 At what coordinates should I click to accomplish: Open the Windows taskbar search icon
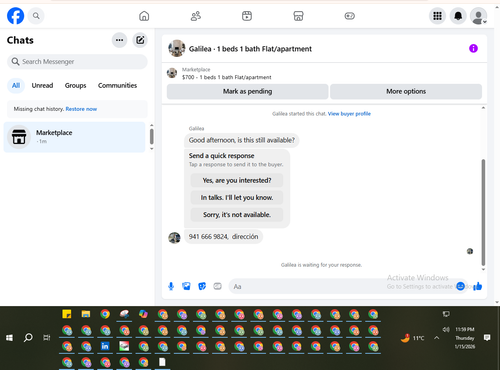pyautogui.click(x=28, y=338)
